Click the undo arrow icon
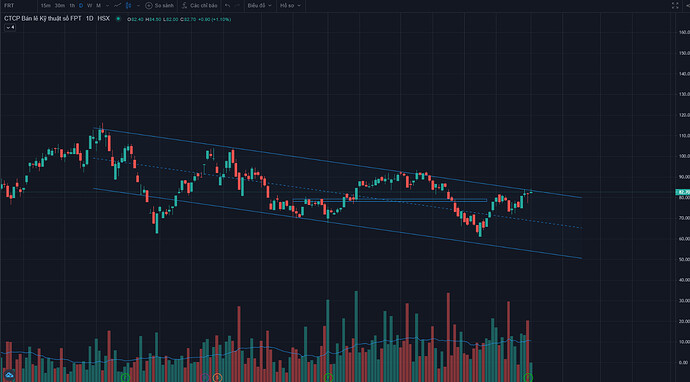Viewport: 690px width, 382px height. pos(228,6)
